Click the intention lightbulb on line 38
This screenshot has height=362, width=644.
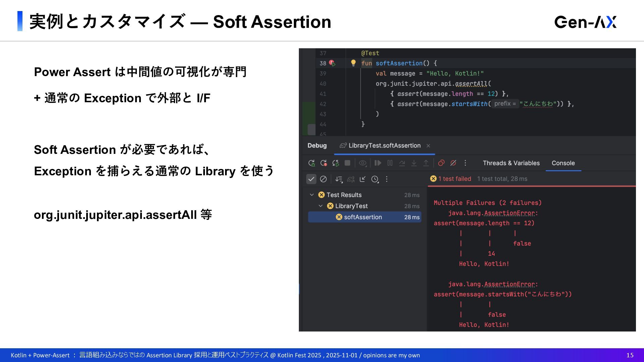click(x=353, y=63)
